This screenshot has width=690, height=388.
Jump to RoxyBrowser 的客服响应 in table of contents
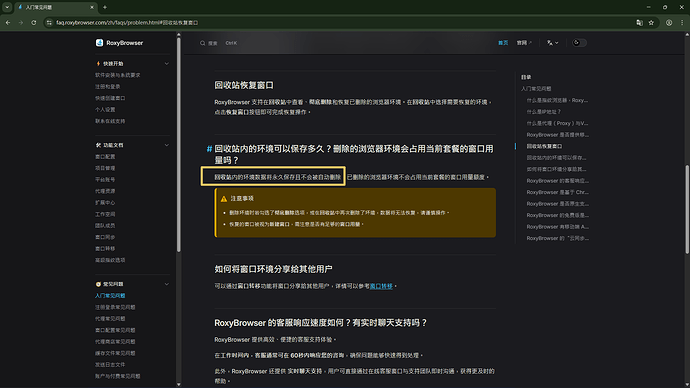[558, 180]
